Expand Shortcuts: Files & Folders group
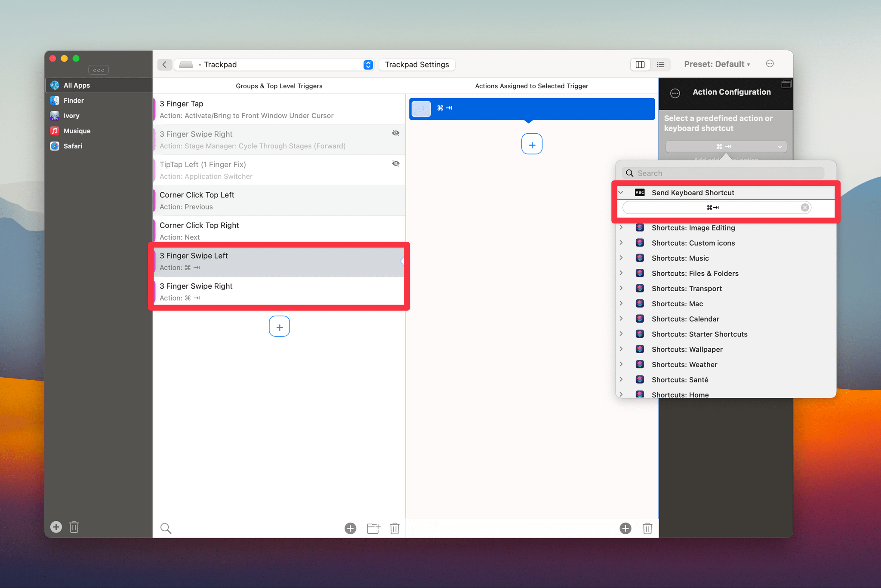This screenshot has width=881, height=588. [x=621, y=273]
